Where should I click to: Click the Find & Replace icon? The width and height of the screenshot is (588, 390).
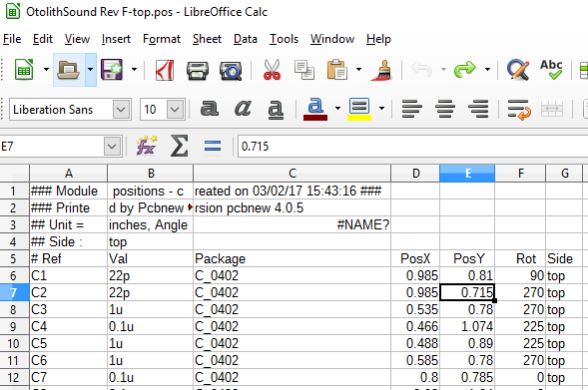coord(518,70)
